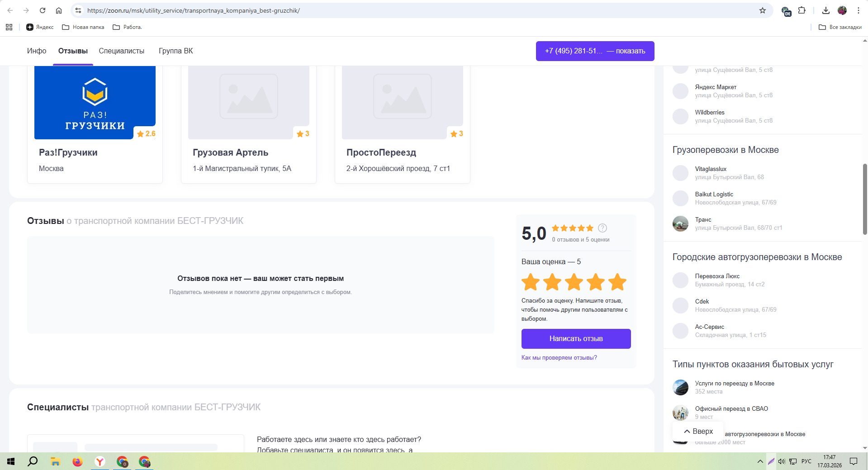The width and height of the screenshot is (868, 470).
Task: Click the browser back arrow
Action: click(10, 10)
